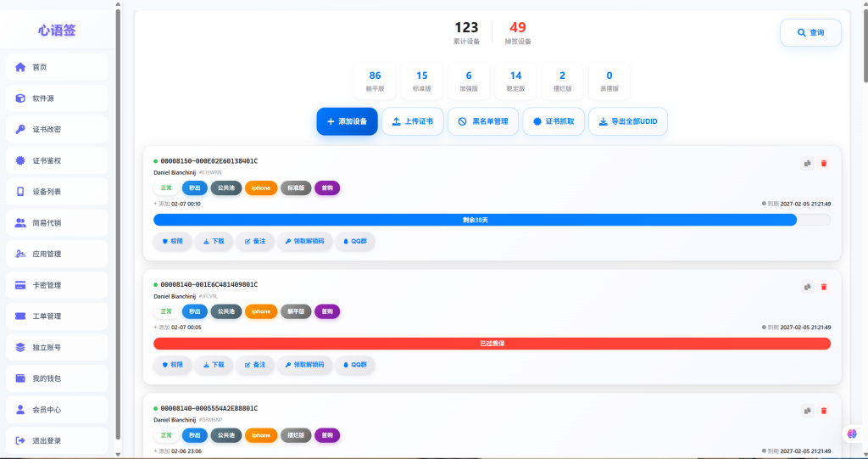Click 备注 on device ending 38401C
The width and height of the screenshot is (868, 459).
pos(255,241)
